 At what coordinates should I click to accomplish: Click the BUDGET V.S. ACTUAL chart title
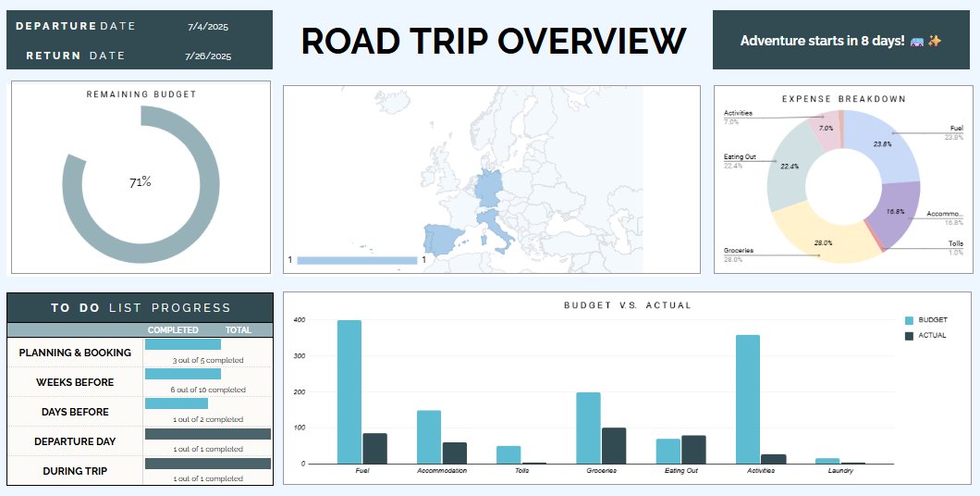628,305
